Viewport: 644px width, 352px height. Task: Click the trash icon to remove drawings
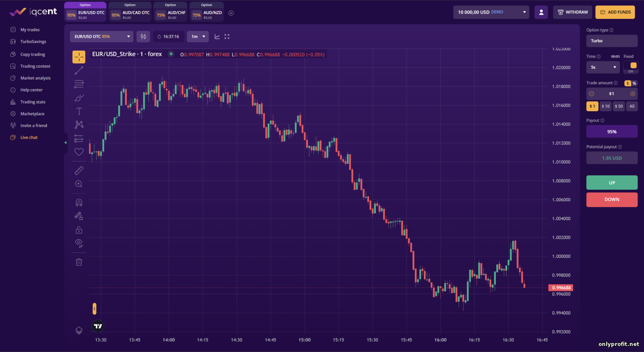click(x=79, y=262)
